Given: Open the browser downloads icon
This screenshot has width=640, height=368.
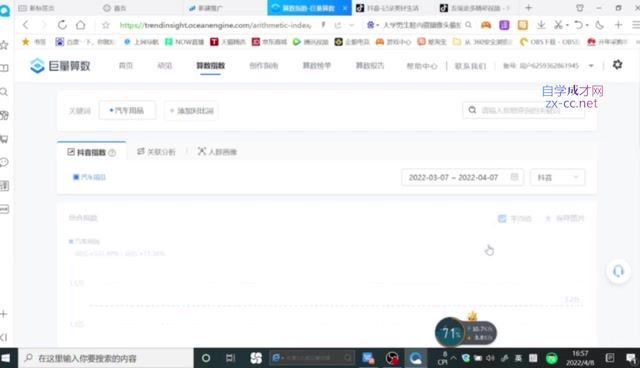Looking at the screenshot, I should pyautogui.click(x=541, y=25).
